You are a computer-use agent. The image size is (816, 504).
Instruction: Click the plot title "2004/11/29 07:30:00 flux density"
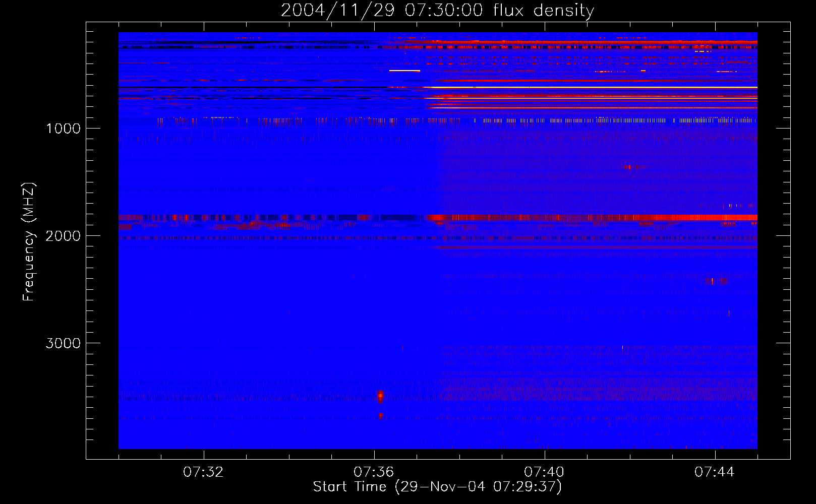[x=437, y=10]
